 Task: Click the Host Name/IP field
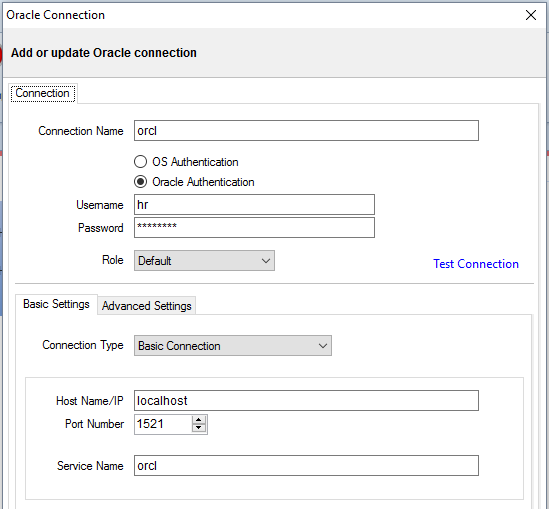coord(306,400)
